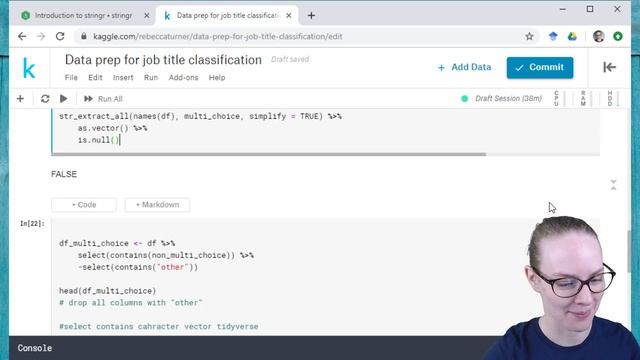Click the horizontal scrollbar under code cell

click(x=269, y=154)
